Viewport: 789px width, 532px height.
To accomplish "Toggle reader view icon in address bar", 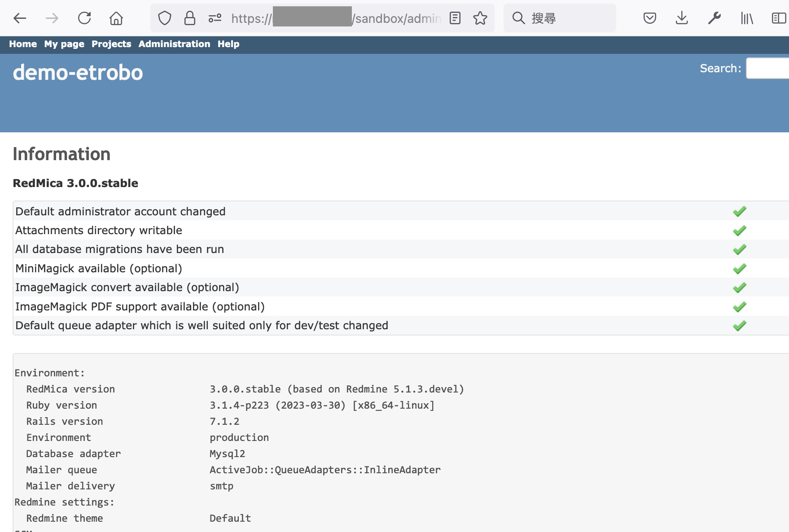I will [x=455, y=18].
